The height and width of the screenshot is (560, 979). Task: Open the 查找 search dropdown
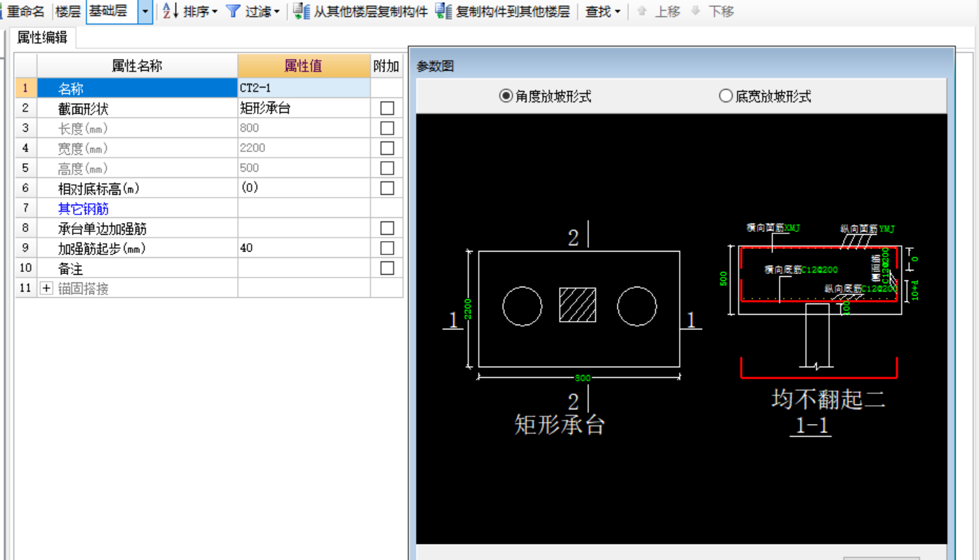pos(603,11)
